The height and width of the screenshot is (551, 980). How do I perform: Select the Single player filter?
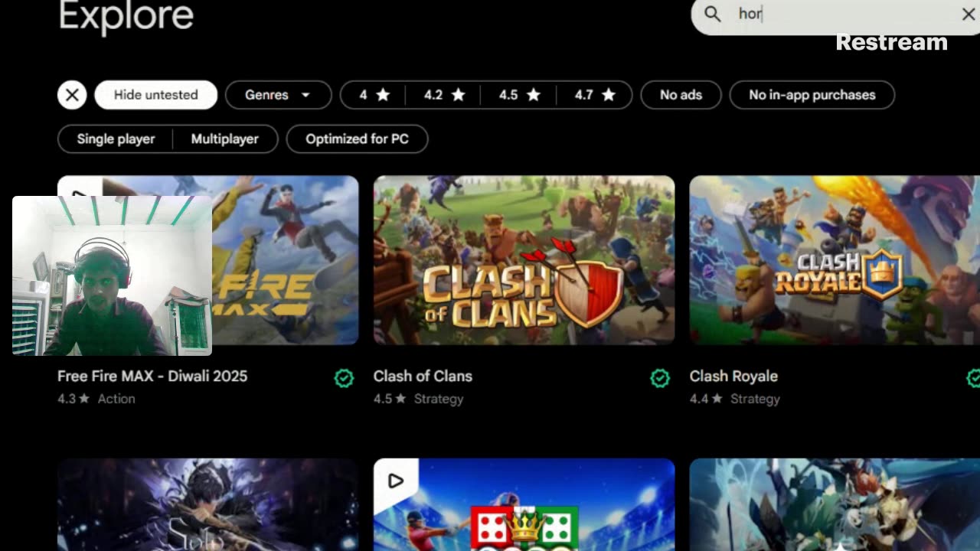click(x=116, y=139)
